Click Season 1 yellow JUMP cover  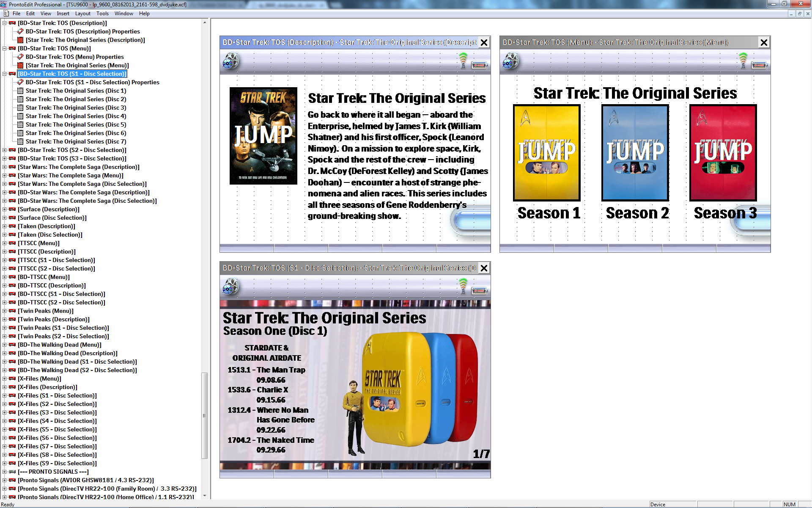[x=546, y=153]
